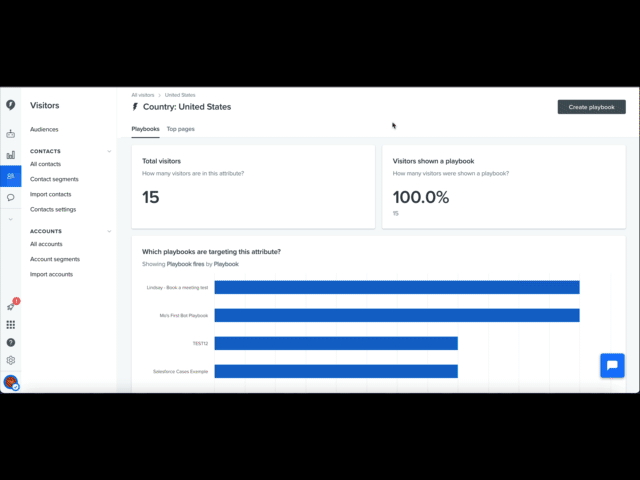This screenshot has height=480, width=640.
Task: Open the bot Playbooks sidebar icon
Action: coord(11,133)
